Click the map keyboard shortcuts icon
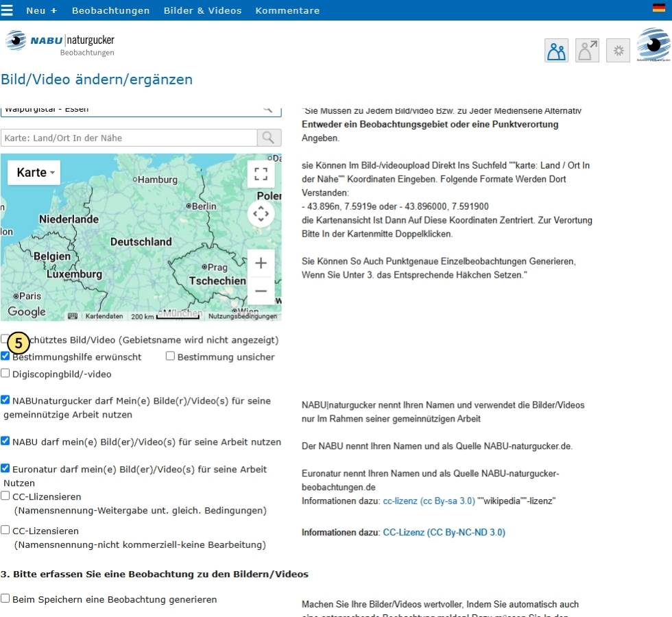 (73, 316)
